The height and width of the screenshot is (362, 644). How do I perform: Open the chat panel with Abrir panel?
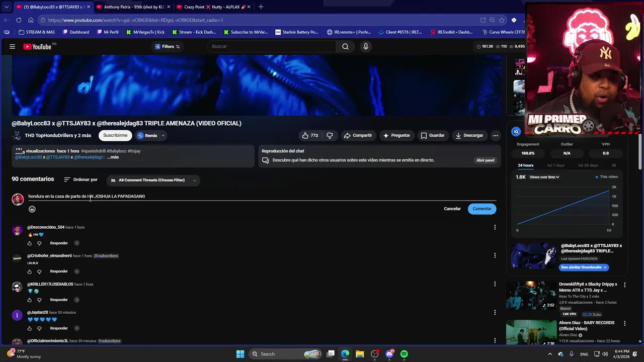coord(485,160)
